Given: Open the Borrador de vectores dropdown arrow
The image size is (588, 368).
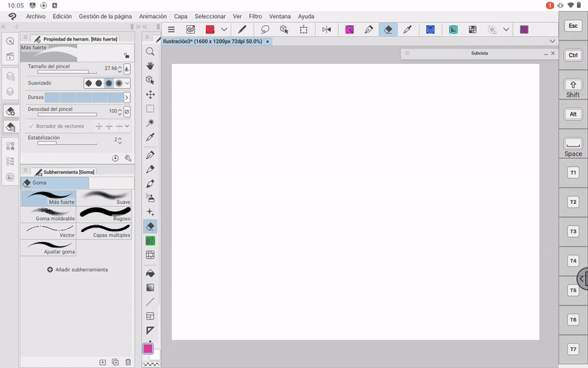Looking at the screenshot, I should point(126,126).
